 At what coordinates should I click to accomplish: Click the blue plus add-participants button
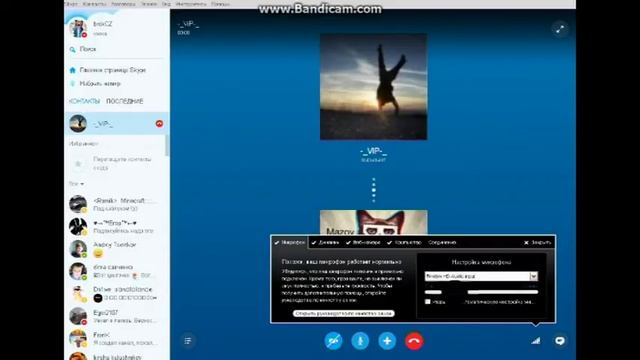coord(387,341)
